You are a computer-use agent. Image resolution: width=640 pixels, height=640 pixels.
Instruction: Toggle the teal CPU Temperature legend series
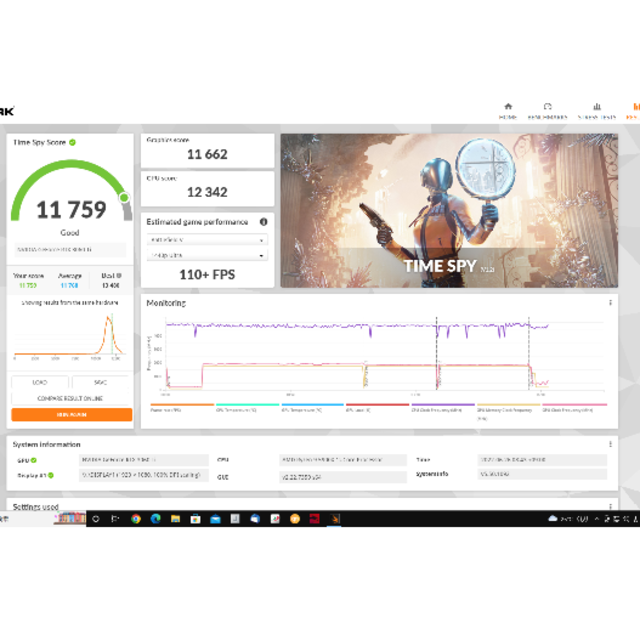point(247,408)
